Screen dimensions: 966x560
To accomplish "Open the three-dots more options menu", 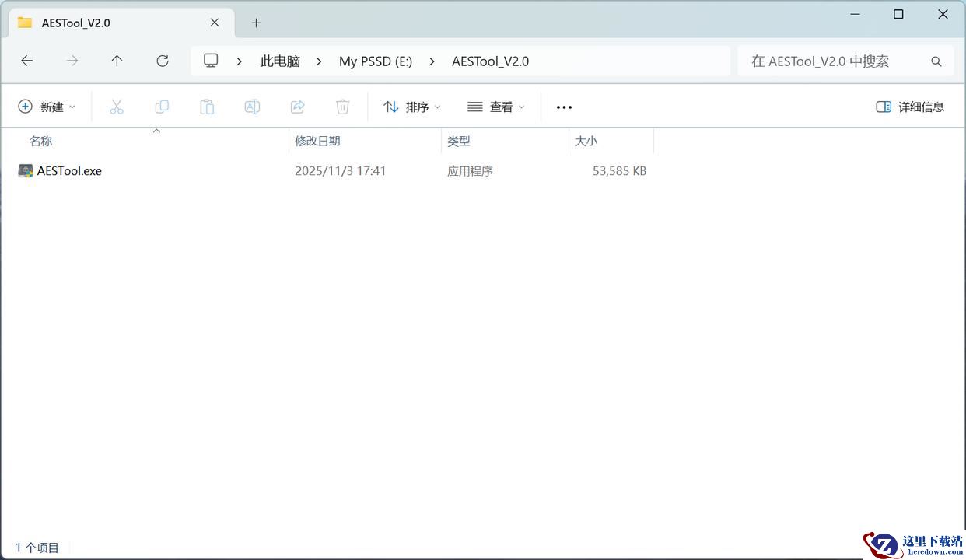I will [564, 107].
